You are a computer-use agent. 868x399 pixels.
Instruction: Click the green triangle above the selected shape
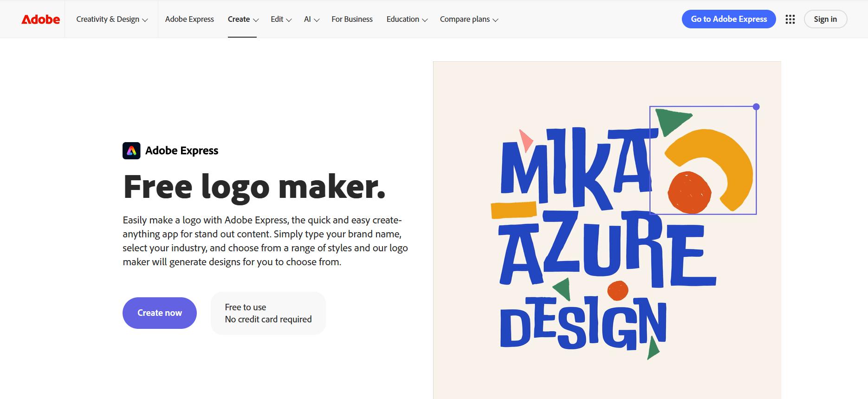pos(670,119)
